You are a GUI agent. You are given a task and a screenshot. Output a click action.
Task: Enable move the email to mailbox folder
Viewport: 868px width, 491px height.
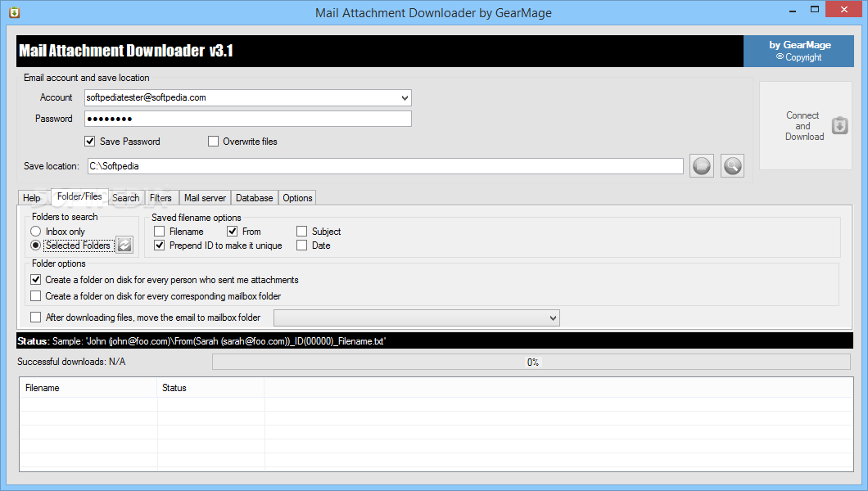36,317
